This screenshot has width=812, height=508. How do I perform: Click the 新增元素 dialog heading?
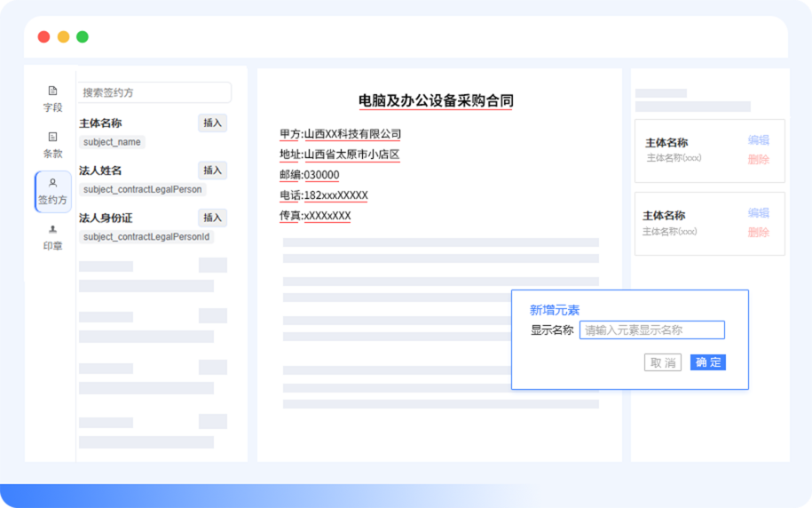[554, 310]
